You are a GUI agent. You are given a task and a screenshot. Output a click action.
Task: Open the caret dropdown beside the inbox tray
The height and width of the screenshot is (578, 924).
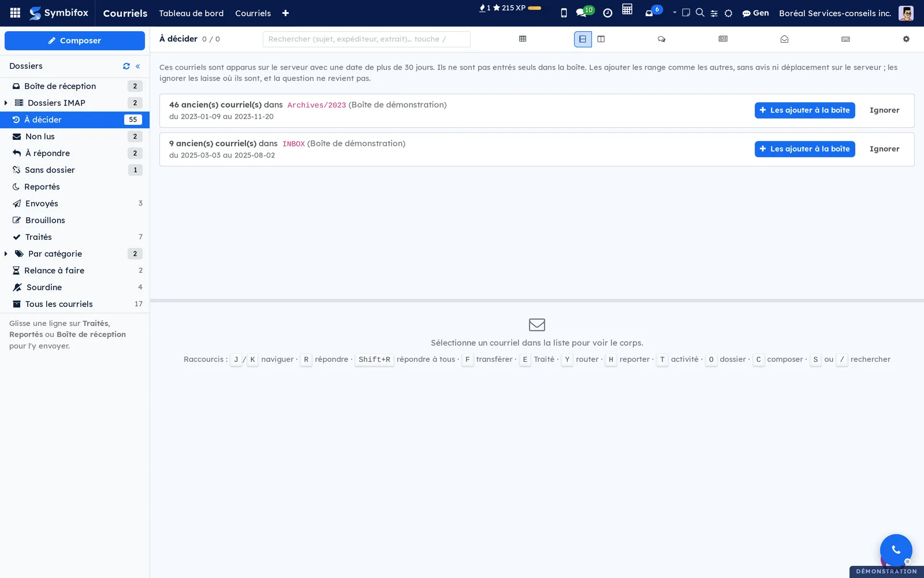[x=675, y=12]
